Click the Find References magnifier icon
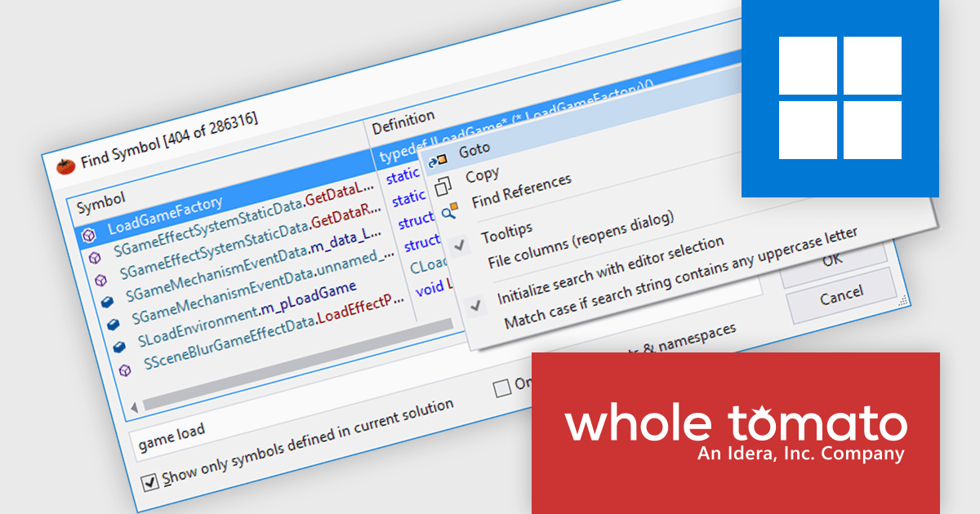This screenshot has width=980, height=514. click(x=451, y=211)
